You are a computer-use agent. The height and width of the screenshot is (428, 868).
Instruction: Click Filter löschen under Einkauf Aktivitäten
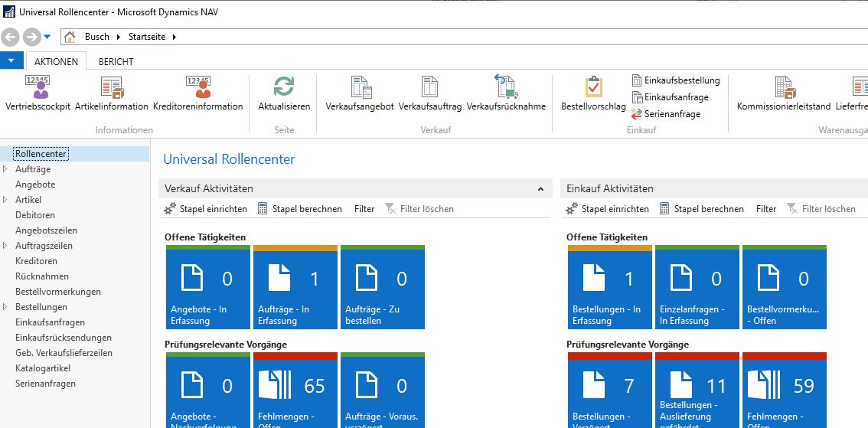(x=821, y=209)
